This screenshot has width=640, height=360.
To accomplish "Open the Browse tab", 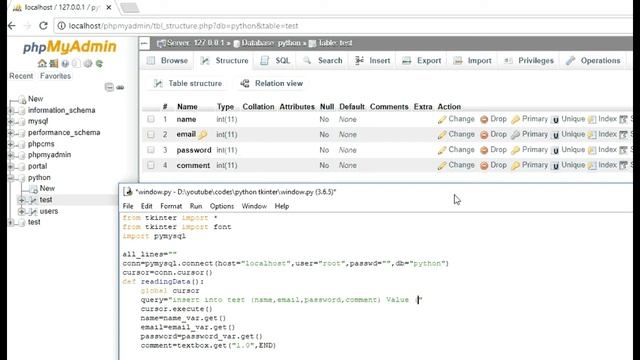I will tap(168, 61).
